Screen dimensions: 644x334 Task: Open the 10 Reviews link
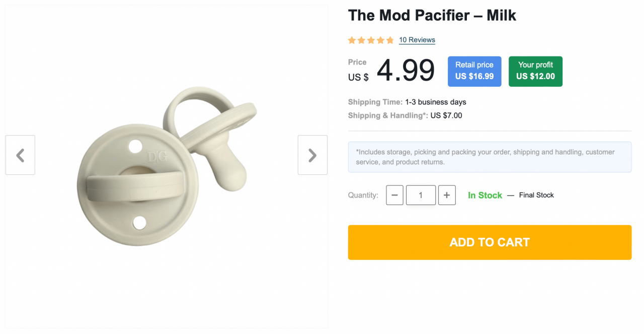(x=417, y=40)
